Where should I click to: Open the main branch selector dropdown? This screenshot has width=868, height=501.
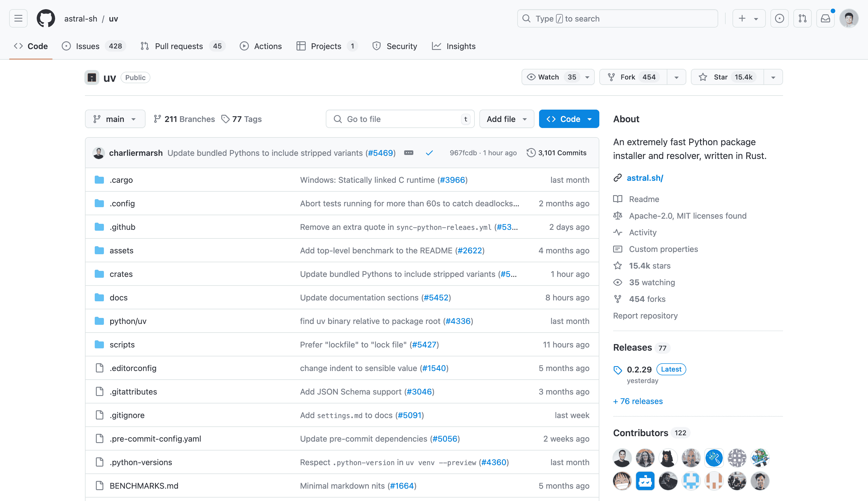pyautogui.click(x=115, y=119)
